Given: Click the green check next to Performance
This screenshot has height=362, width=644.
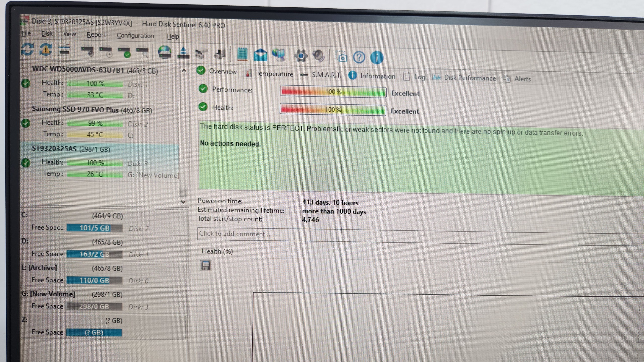Looking at the screenshot, I should click(x=203, y=88).
